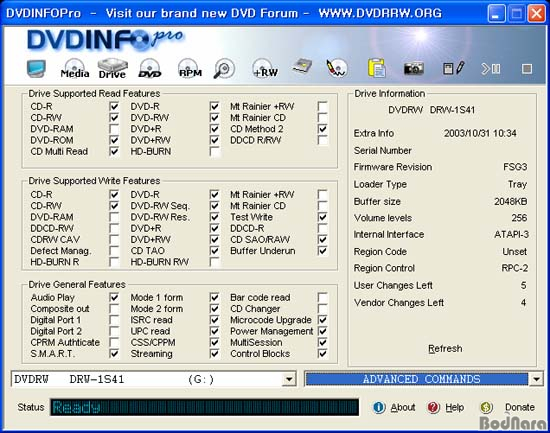
Task: Click the Ready status progress bar
Action: (204, 407)
